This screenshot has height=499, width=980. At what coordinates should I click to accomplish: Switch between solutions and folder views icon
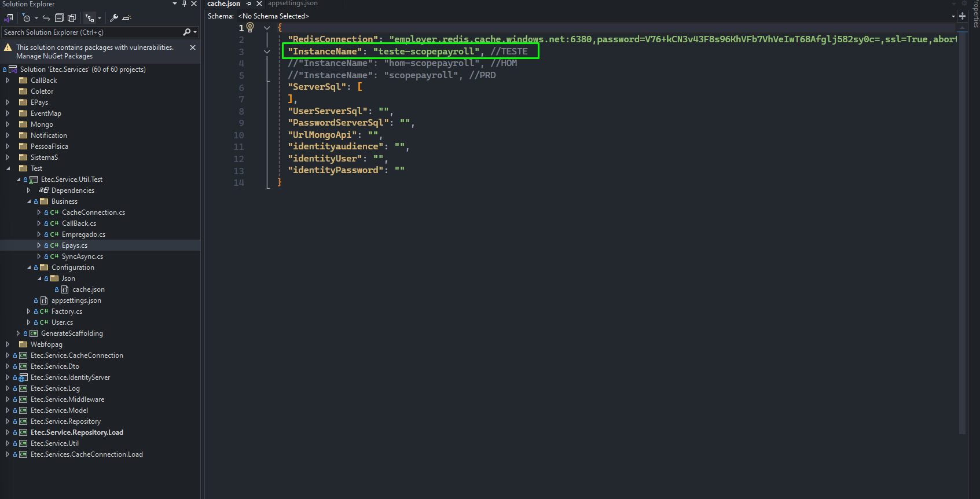pos(9,18)
